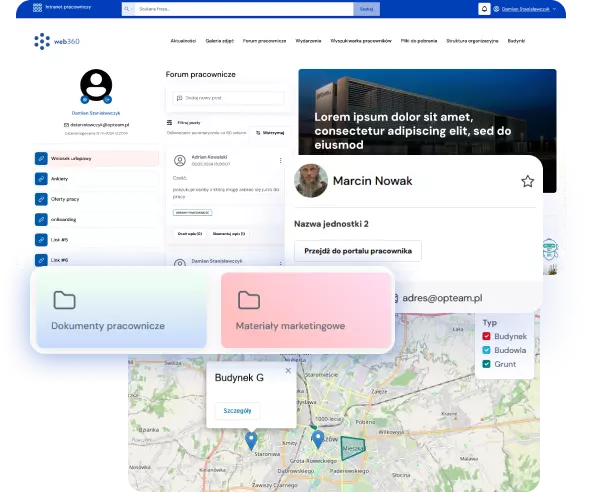The height and width of the screenshot is (492, 603).
Task: Toggle the Budynek type checkbox
Action: 487,337
